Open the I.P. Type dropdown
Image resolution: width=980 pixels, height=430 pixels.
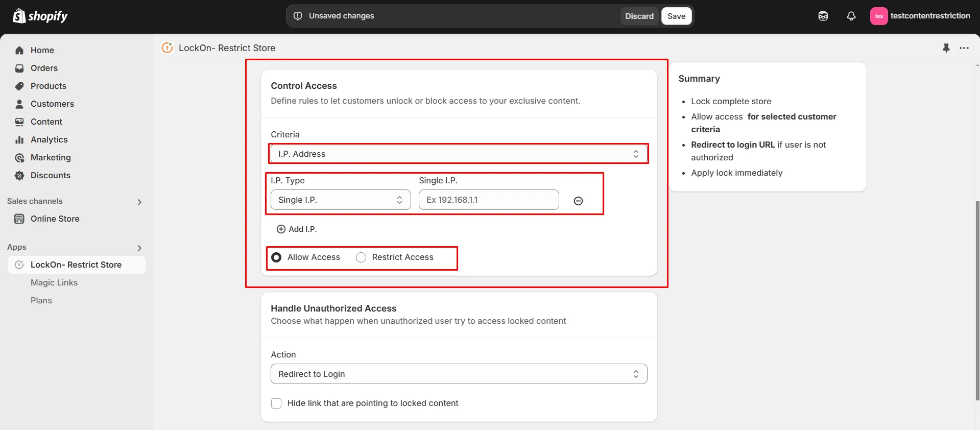341,200
